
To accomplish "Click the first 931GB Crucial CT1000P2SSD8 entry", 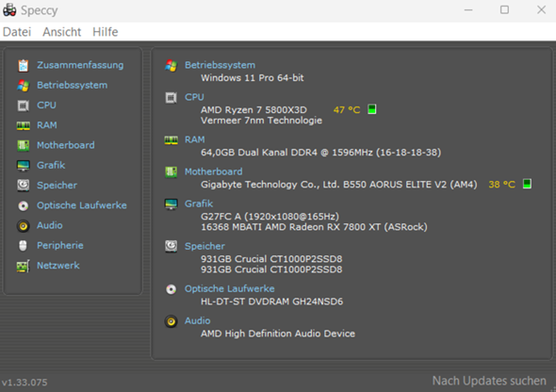I will (x=271, y=259).
